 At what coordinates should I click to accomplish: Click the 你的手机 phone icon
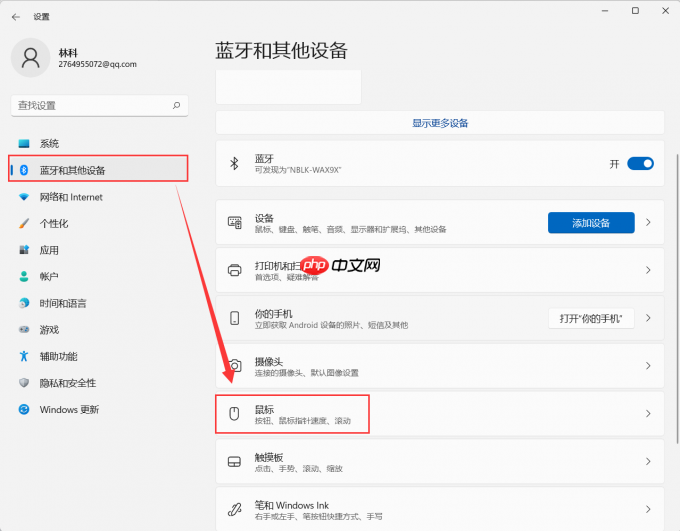pos(235,318)
